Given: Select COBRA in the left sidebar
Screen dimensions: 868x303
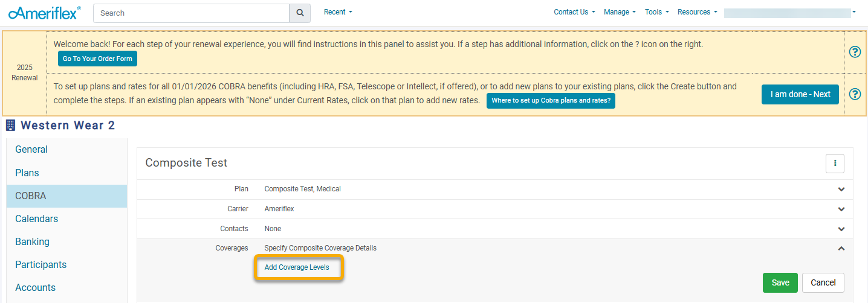Looking at the screenshot, I should click(x=31, y=196).
